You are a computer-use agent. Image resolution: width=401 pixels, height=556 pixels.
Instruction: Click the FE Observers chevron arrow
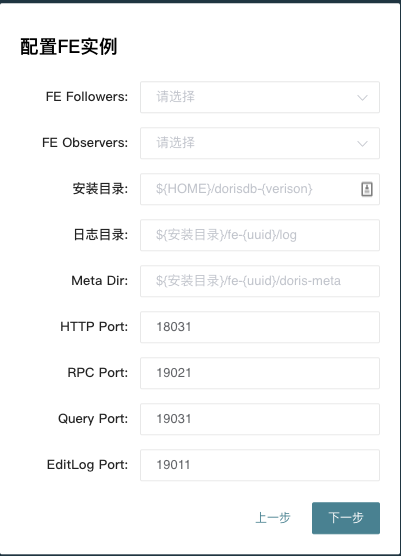point(362,144)
